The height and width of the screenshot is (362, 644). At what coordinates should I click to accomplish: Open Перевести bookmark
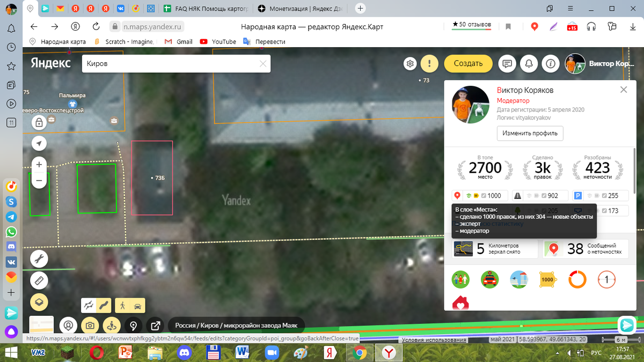264,41
